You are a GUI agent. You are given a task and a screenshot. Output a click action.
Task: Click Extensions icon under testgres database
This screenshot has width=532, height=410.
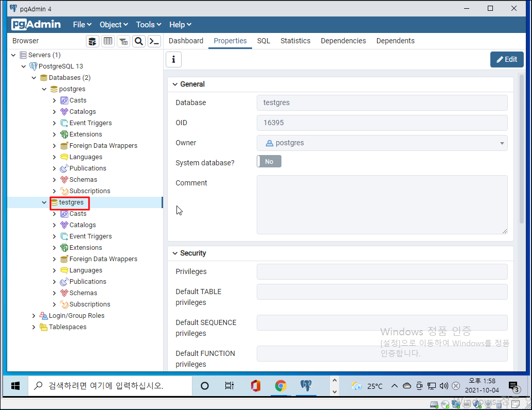coord(64,248)
